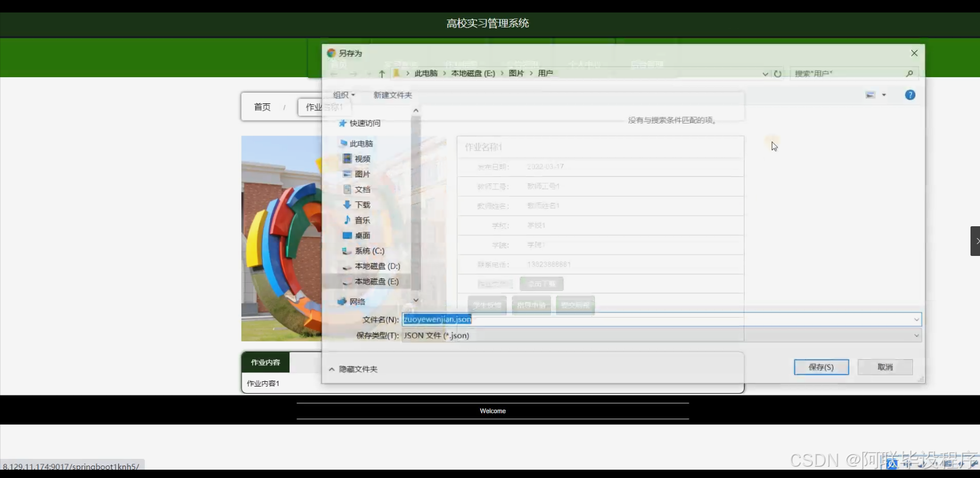Expand the right-edge side panel arrow
This screenshot has width=980, height=478.
pos(975,241)
